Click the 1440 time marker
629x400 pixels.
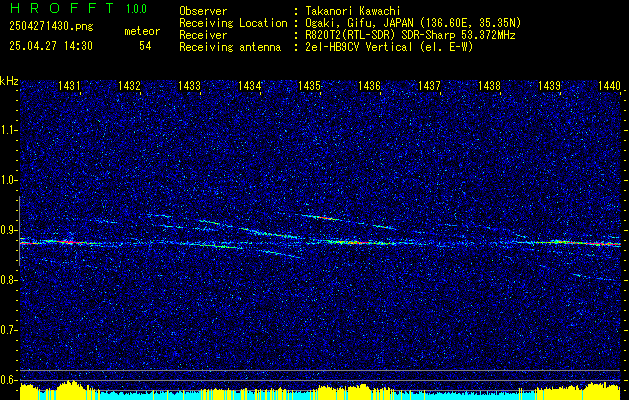[609, 85]
